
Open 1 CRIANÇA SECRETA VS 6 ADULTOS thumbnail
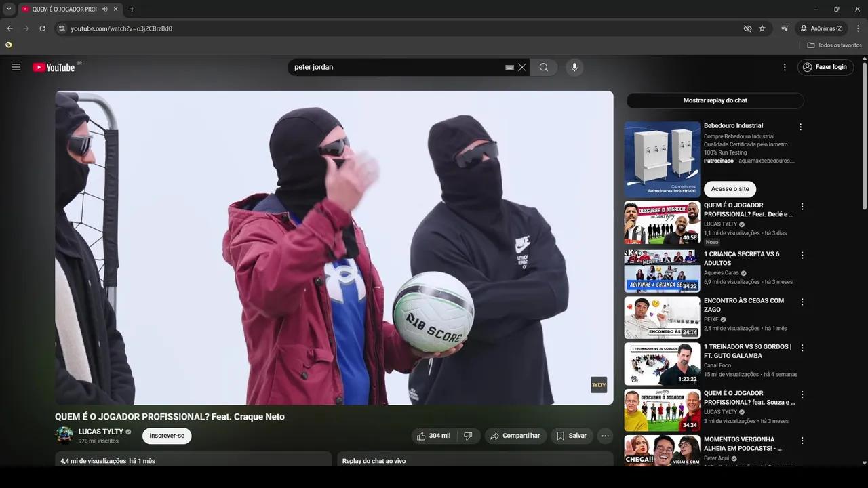(x=662, y=271)
